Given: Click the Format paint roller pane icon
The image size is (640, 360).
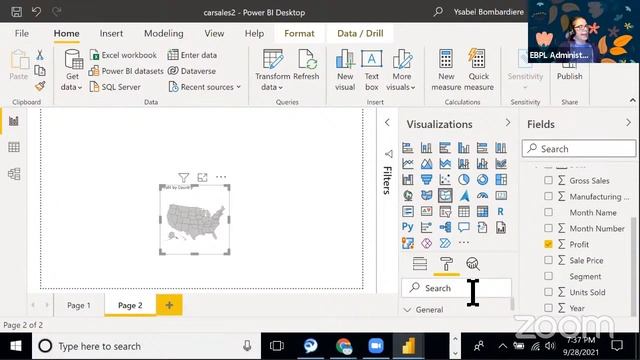Looking at the screenshot, I should point(446,264).
